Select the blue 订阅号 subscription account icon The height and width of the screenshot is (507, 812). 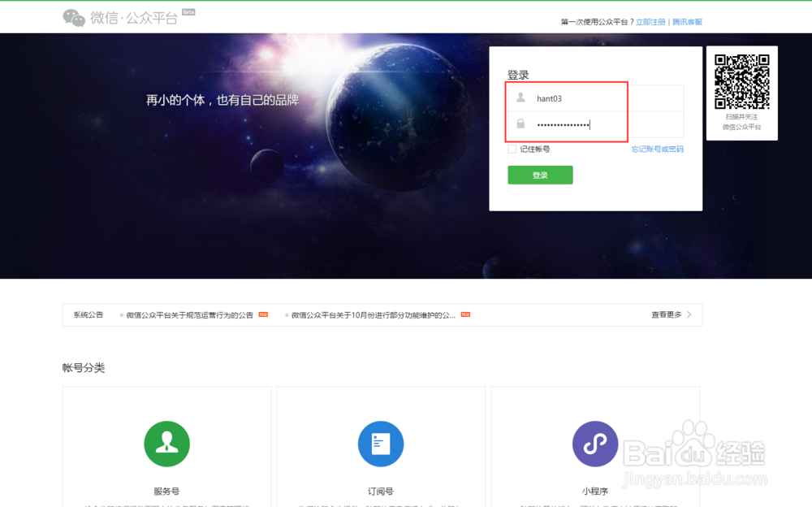(x=381, y=443)
